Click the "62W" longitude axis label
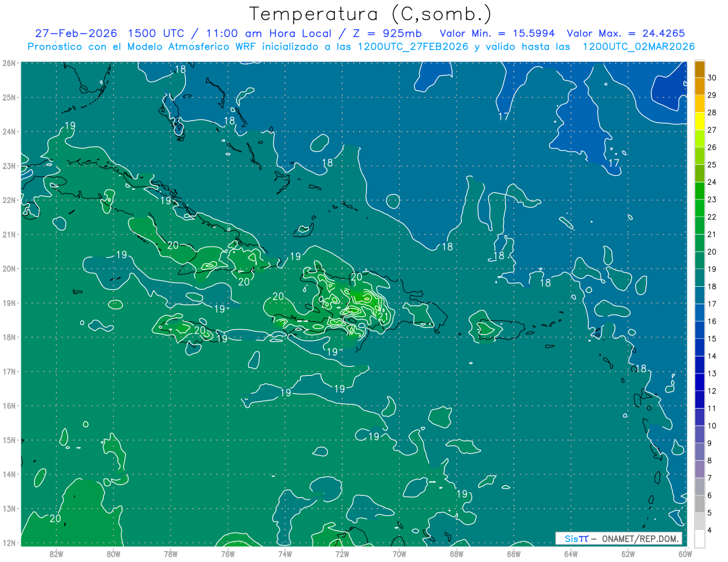The height and width of the screenshot is (562, 728). (628, 554)
